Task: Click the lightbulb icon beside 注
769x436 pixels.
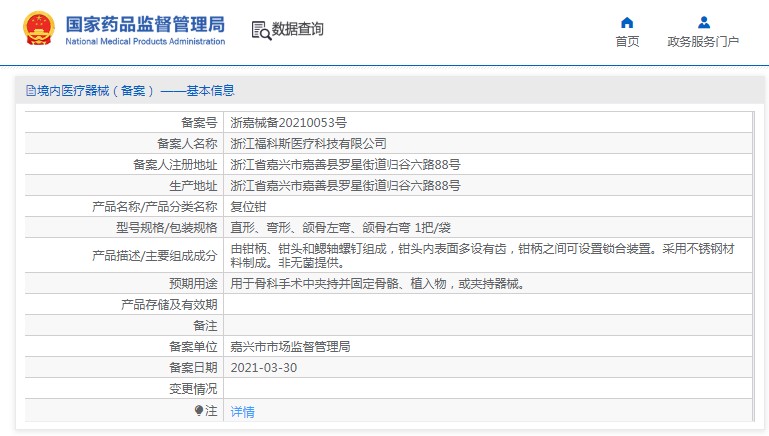Action: pos(199,410)
